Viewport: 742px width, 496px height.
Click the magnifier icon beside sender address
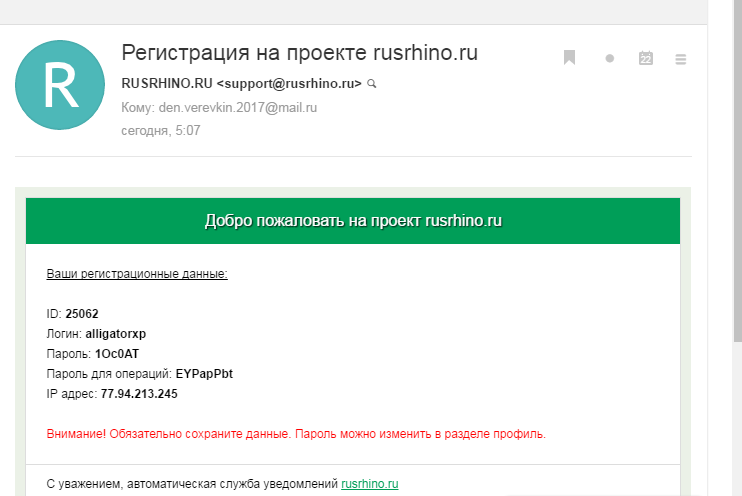[x=372, y=84]
